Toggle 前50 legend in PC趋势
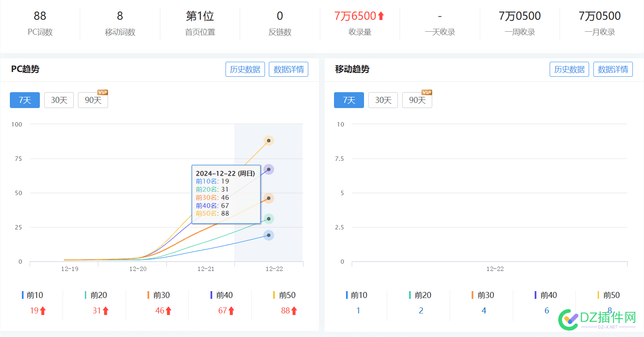Viewport: 644px width, 337px height. (284, 295)
